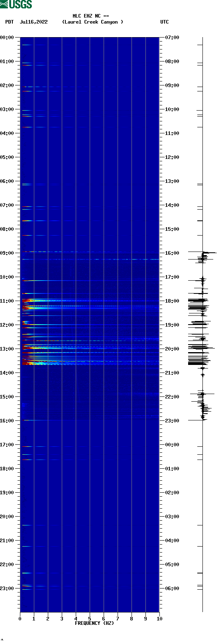
Task: Click the UTC '10:00' time label
Action: (x=172, y=109)
